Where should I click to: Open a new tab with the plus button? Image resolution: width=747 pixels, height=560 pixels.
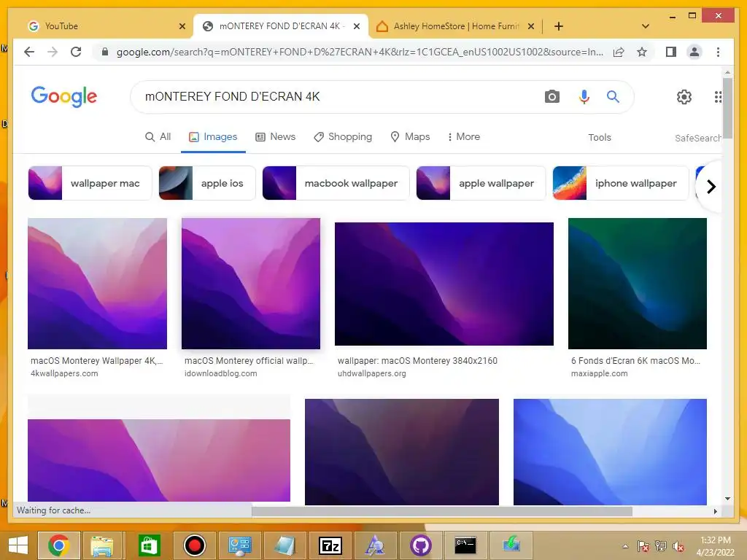[559, 26]
